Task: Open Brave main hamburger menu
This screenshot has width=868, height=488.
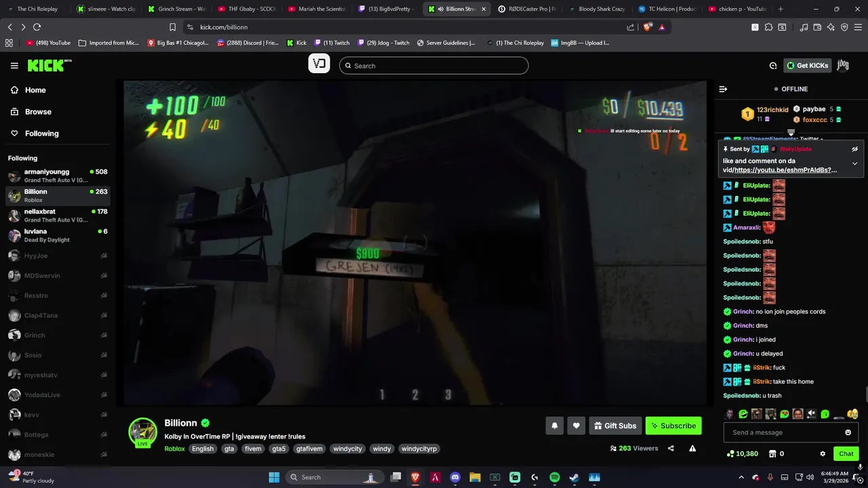Action: 859,27
